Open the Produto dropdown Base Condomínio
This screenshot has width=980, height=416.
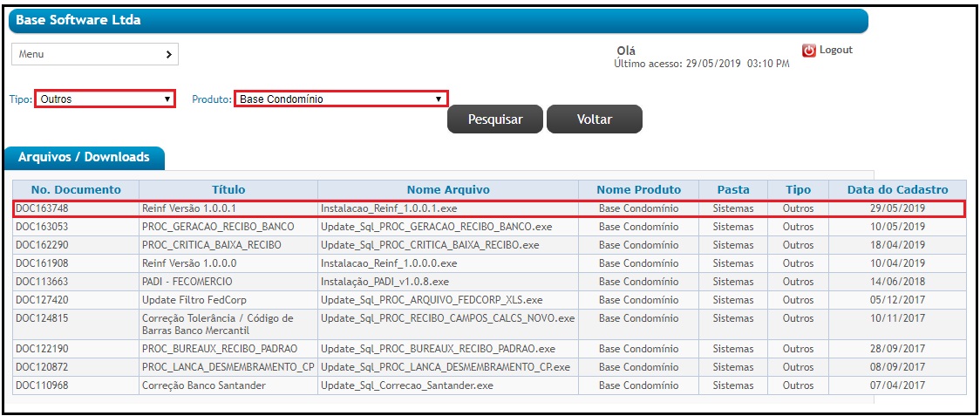point(341,99)
